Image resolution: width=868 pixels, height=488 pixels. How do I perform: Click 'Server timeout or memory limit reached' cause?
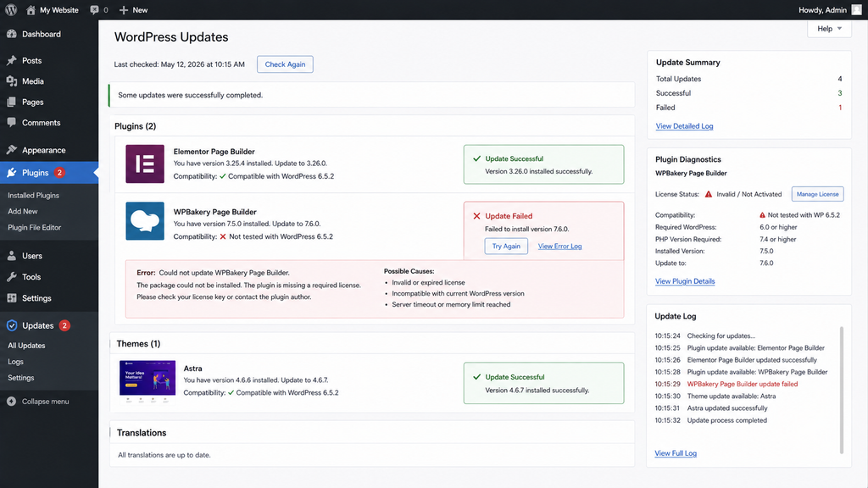point(451,304)
